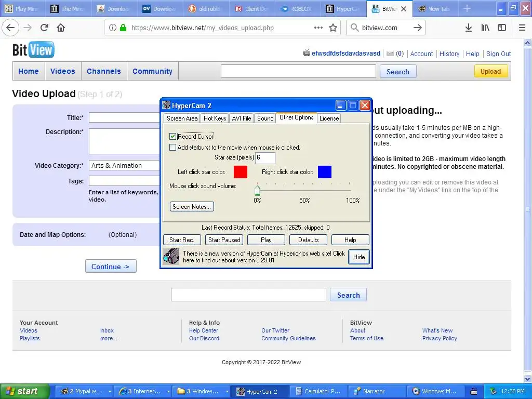Click the bottom page Search button
The width and height of the screenshot is (532, 399).
pyautogui.click(x=348, y=295)
